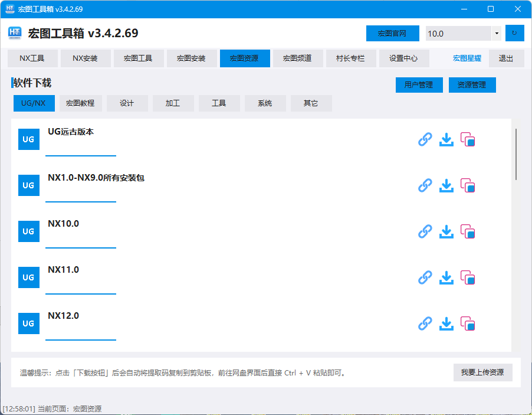Open the 宏图频道 tab

point(298,58)
